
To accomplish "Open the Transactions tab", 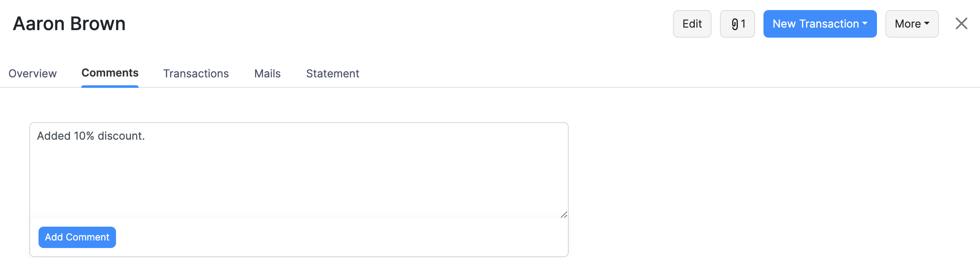I will (196, 74).
